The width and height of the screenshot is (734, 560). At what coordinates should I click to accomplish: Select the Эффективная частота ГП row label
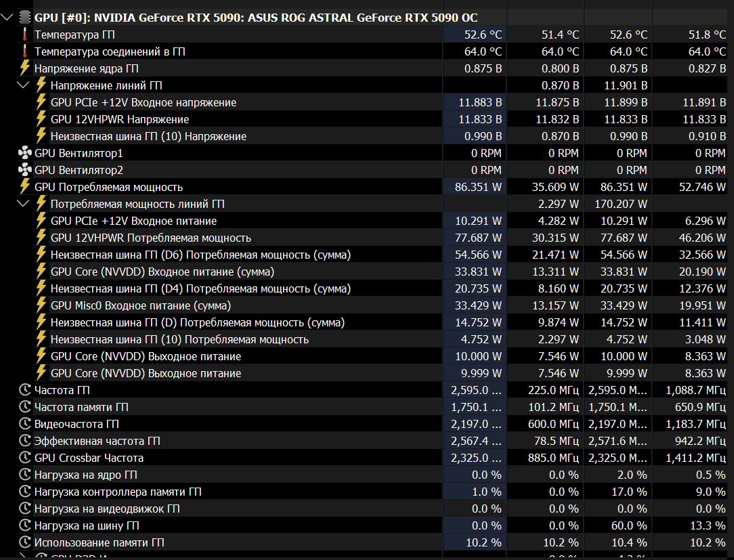coord(97,441)
